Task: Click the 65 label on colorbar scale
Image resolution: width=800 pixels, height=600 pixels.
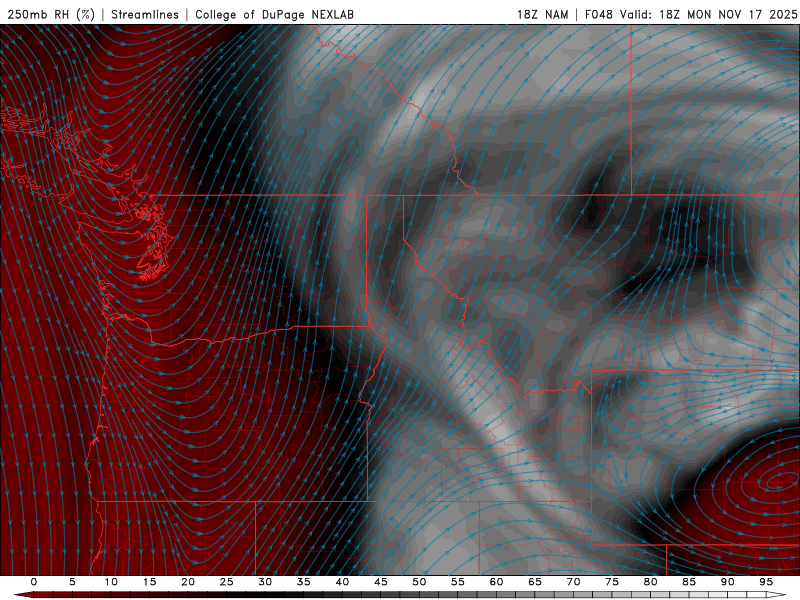Action: tap(535, 582)
